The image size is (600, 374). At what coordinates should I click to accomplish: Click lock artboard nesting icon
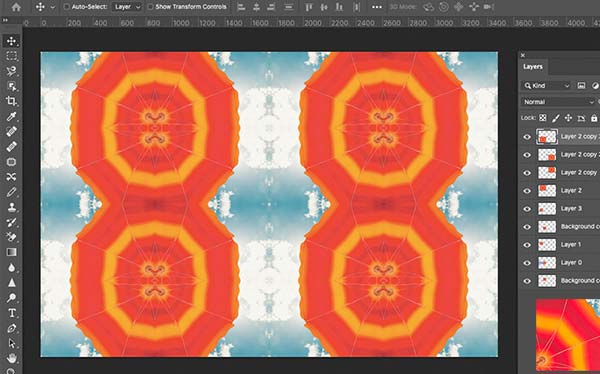(581, 118)
